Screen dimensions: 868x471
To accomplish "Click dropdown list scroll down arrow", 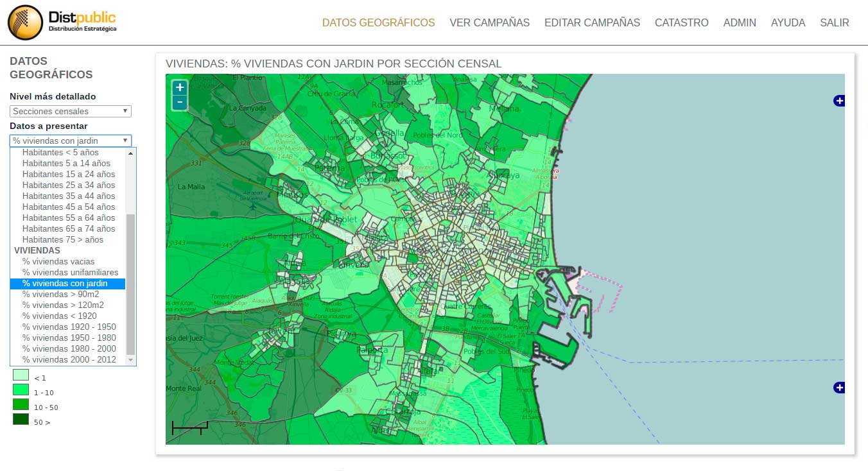I will pyautogui.click(x=132, y=361).
